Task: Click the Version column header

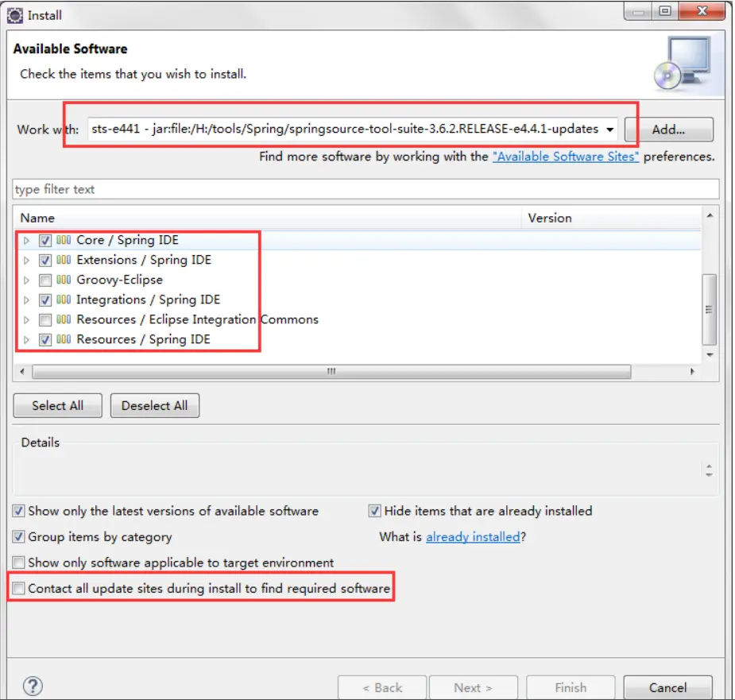Action: [612, 218]
